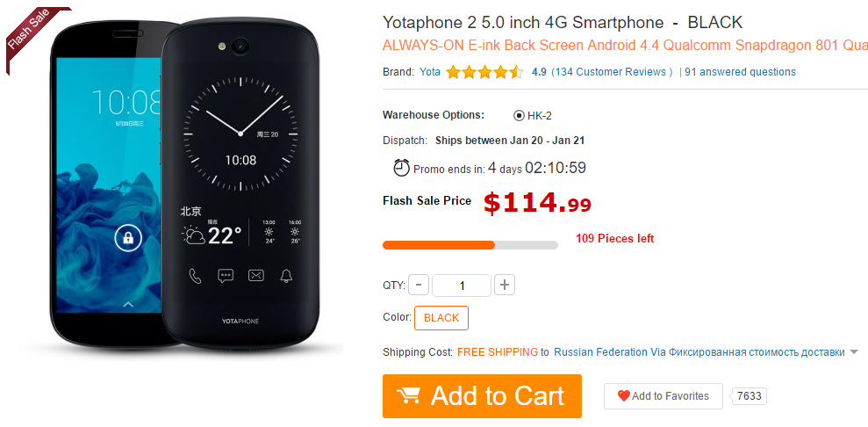The width and height of the screenshot is (868, 427).
Task: View the 91 answered questions
Action: [740, 72]
